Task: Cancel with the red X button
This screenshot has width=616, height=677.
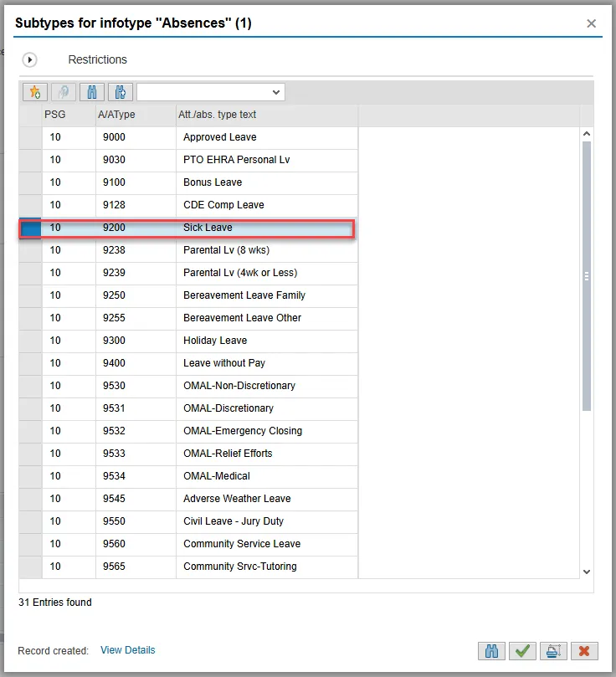Action: [x=583, y=651]
